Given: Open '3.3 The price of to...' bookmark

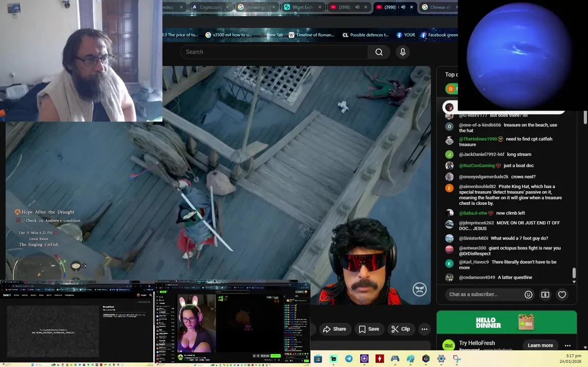Looking at the screenshot, I should pyautogui.click(x=180, y=35).
